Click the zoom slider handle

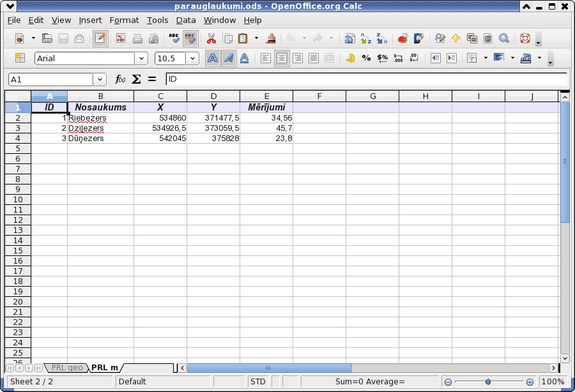(487, 382)
